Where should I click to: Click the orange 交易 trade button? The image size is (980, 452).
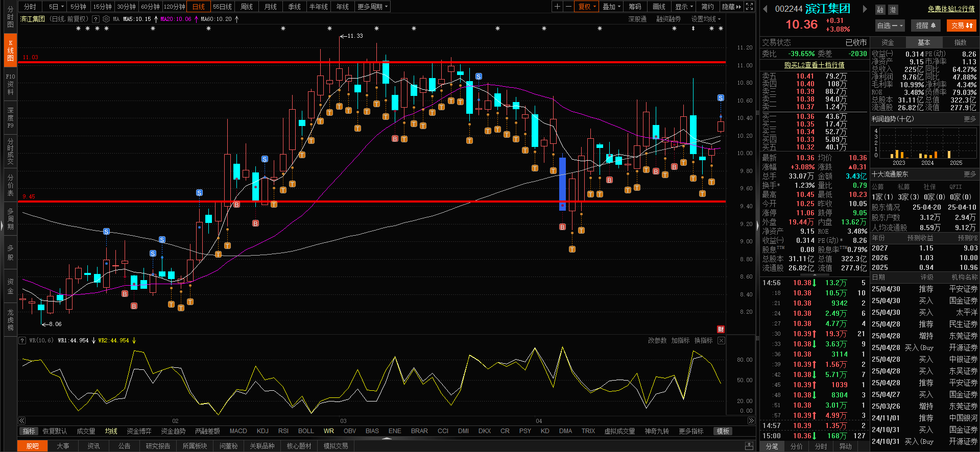[962, 26]
